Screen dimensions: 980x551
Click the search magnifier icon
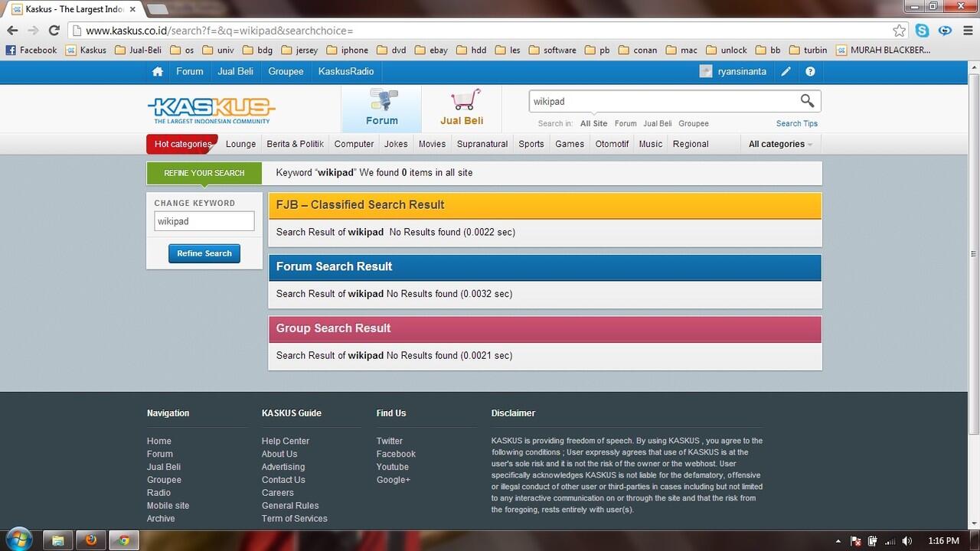coord(807,101)
